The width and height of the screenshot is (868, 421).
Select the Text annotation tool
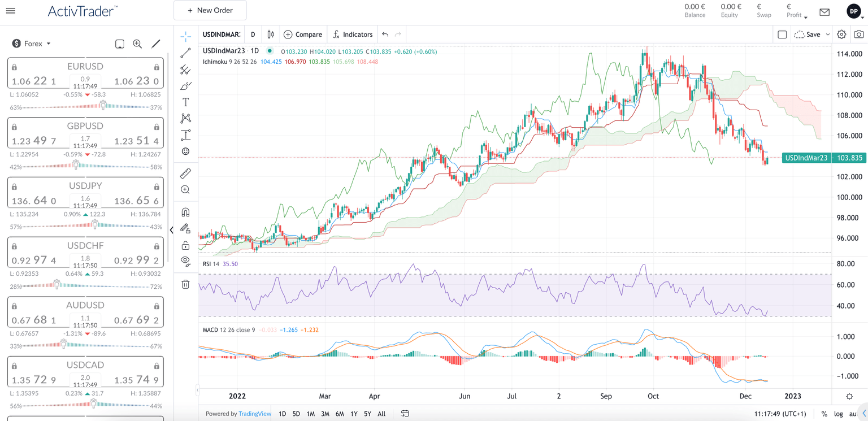pyautogui.click(x=185, y=102)
